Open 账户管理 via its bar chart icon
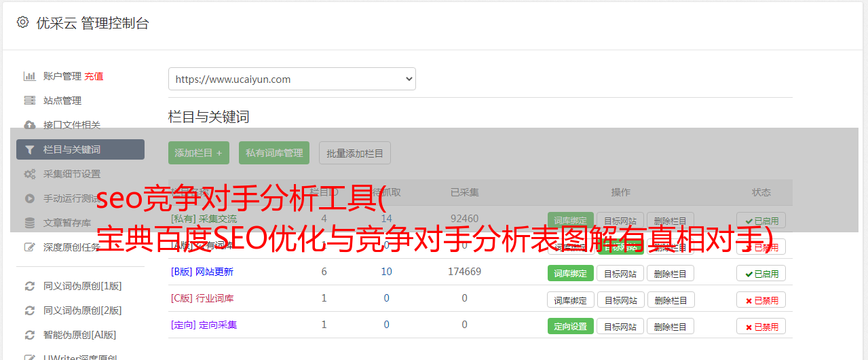Image resolution: width=868 pixels, height=360 pixels. 30,76
